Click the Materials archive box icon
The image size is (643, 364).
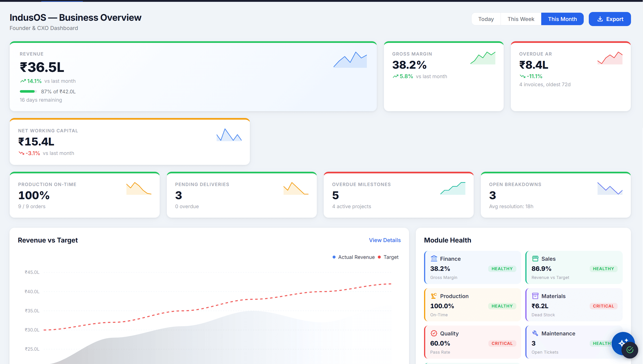point(535,296)
